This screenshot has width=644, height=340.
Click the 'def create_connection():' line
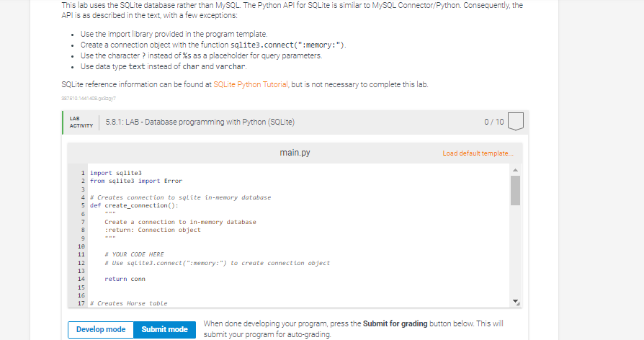pos(134,206)
